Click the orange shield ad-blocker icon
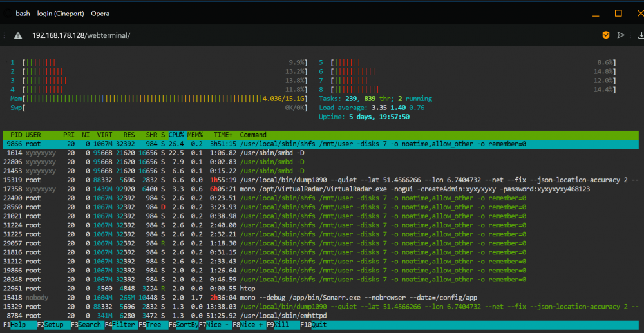Image resolution: width=644 pixels, height=333 pixels. pyautogui.click(x=606, y=35)
